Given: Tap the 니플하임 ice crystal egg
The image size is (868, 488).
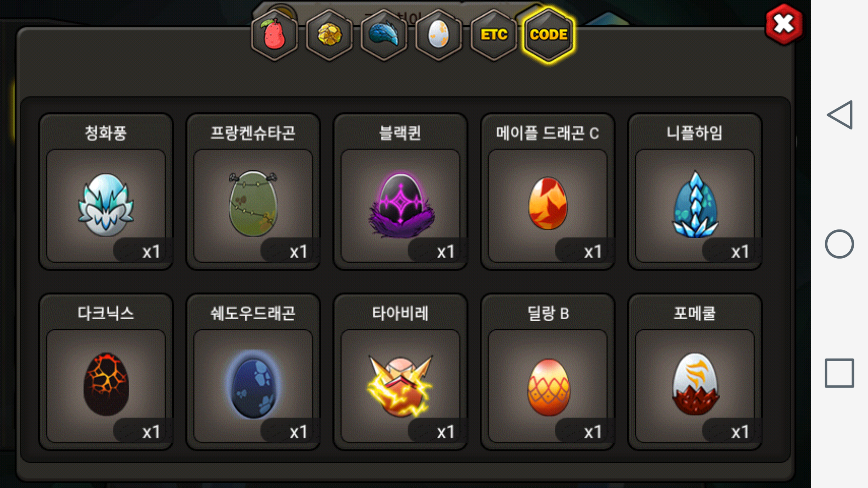Looking at the screenshot, I should (695, 191).
